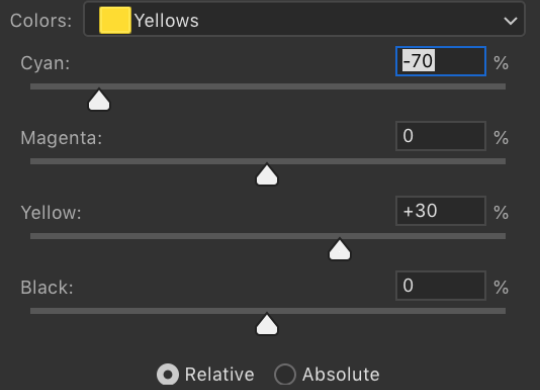Screen dimensions: 540x390
Task: Click the Magenta slider handle
Action: tap(267, 175)
